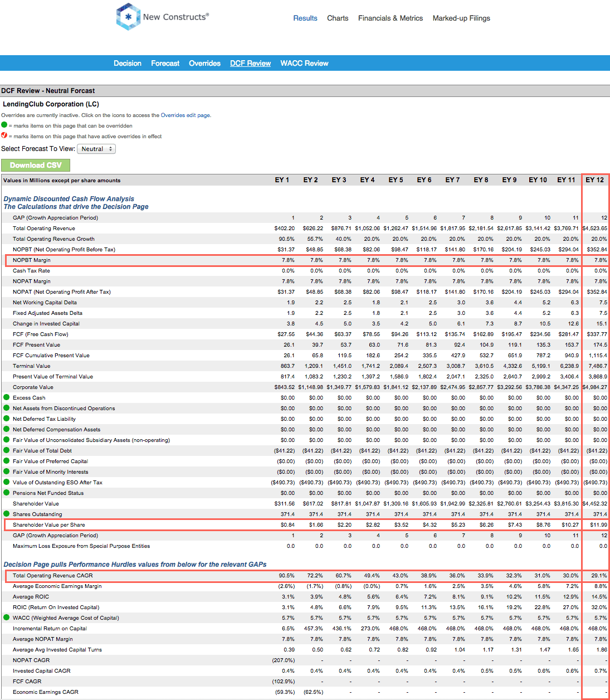
Task: Click the EY 6 column header
Action: (x=424, y=180)
